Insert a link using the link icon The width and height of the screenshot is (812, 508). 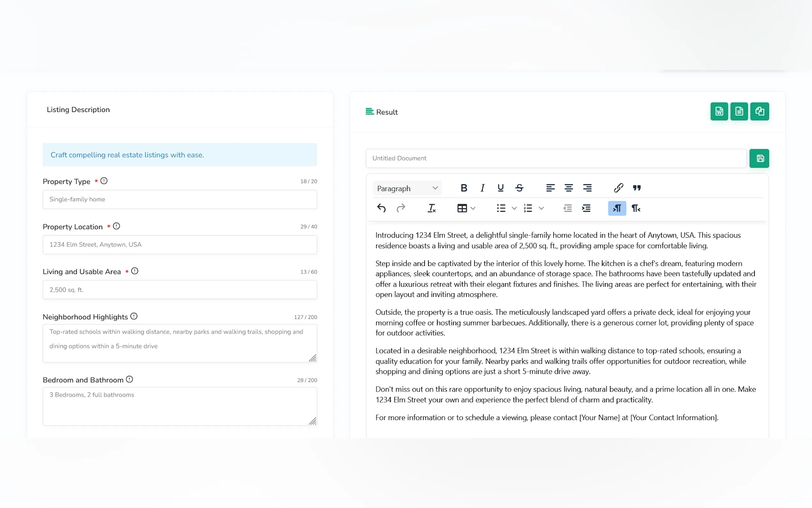coord(618,188)
